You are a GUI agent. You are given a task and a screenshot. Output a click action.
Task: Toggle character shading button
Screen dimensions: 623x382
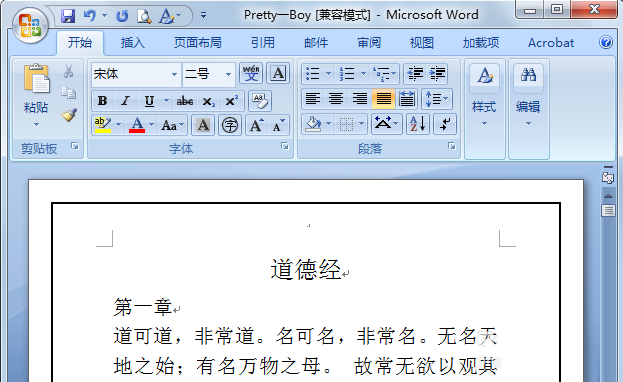[x=203, y=125]
